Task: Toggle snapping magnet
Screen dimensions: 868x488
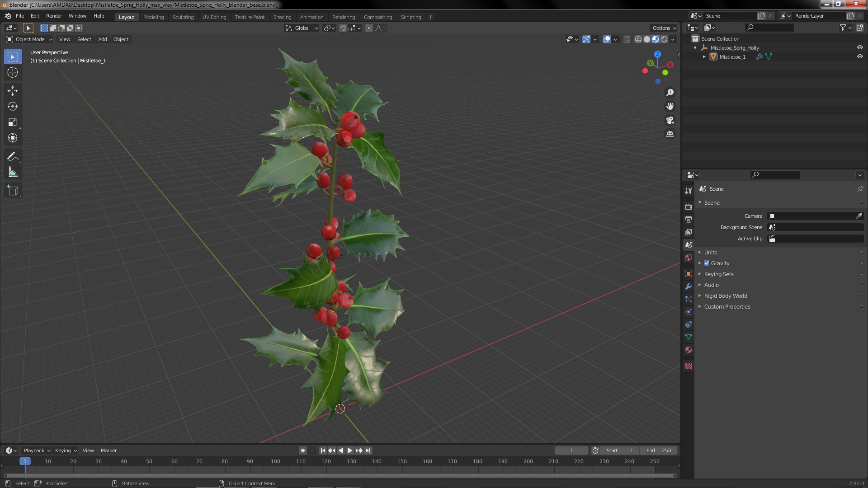Action: pyautogui.click(x=343, y=28)
